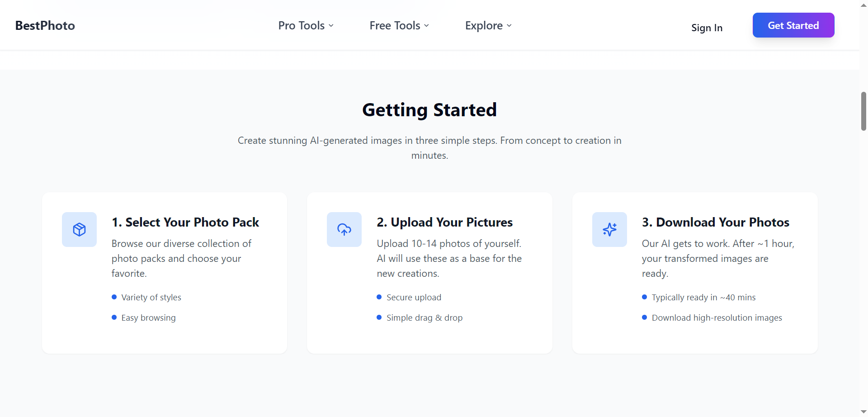The width and height of the screenshot is (868, 417).
Task: Select the Select Your Photo Pack heading
Action: point(185,223)
